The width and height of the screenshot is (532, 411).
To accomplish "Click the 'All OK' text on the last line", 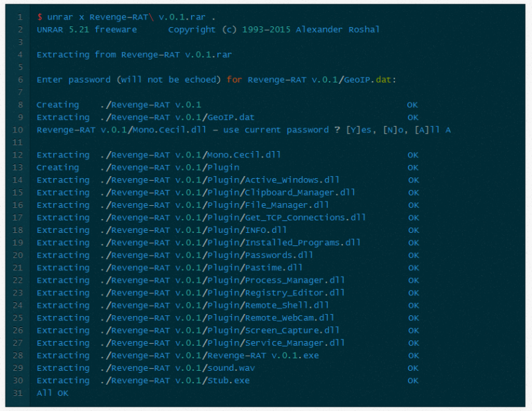I will 53,393.
